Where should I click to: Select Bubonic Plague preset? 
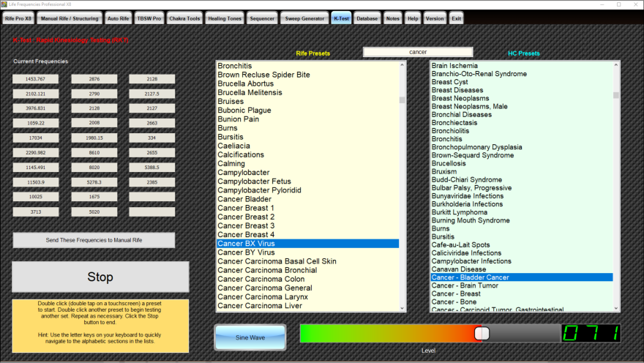(307, 111)
